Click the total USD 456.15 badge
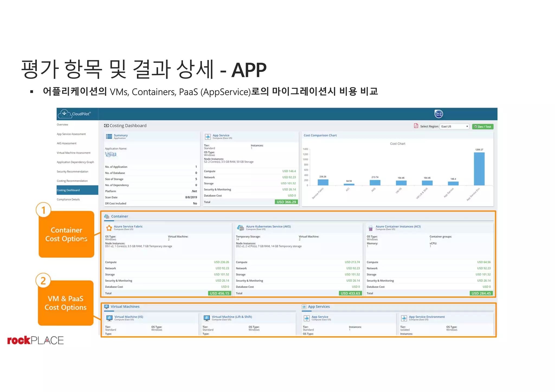Viewport: 555px width, 392px height. (220, 293)
